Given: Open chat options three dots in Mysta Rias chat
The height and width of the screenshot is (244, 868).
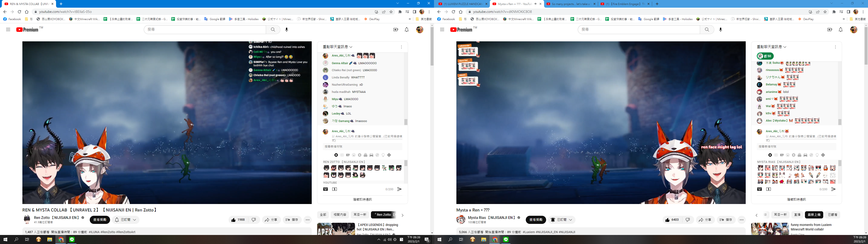Looking at the screenshot, I should point(835,47).
